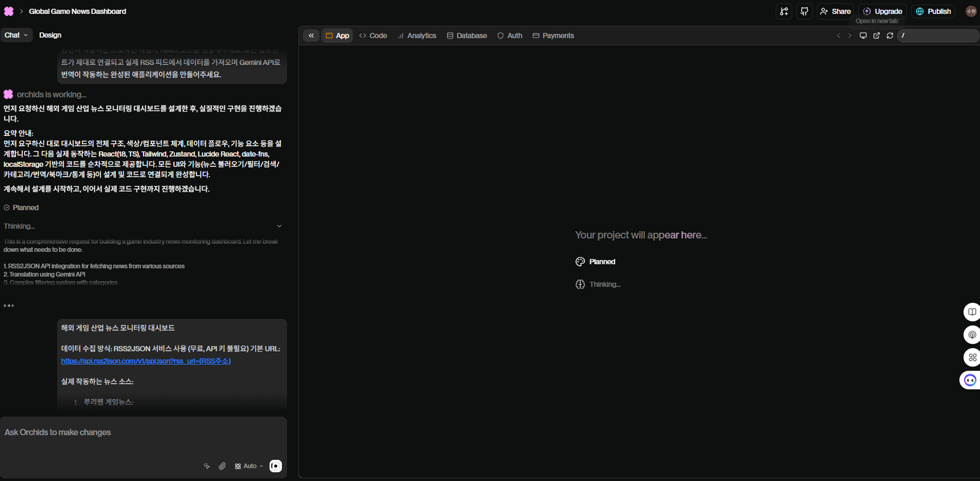Open preview in new tab icon

[877, 36]
